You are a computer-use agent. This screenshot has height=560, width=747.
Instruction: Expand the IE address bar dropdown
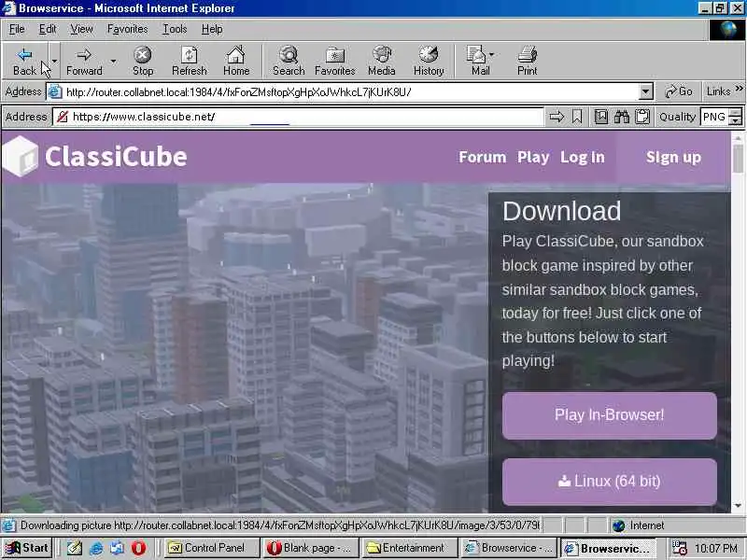[645, 91]
